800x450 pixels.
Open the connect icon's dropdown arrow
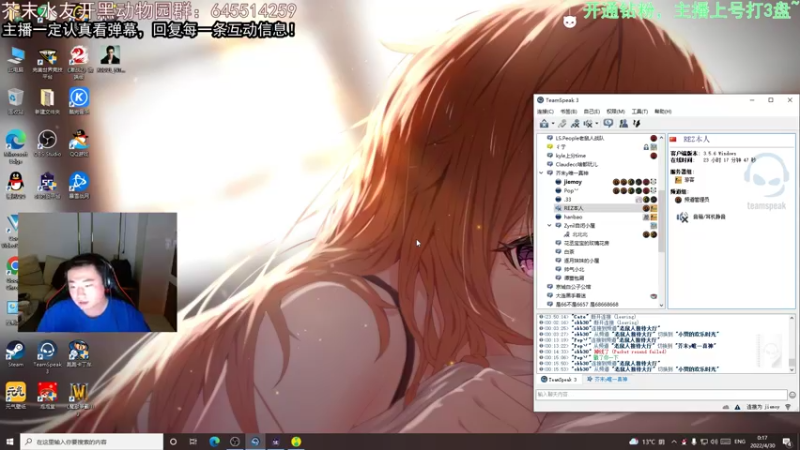coord(553,124)
